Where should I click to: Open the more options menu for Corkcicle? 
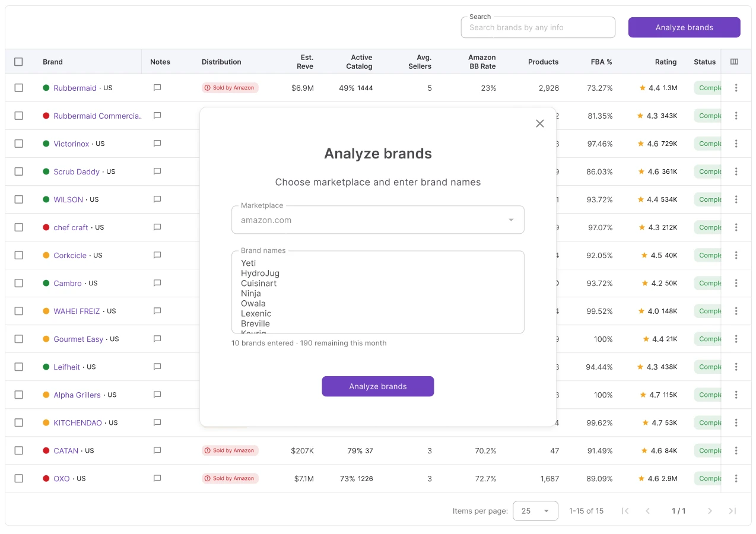[x=736, y=255]
